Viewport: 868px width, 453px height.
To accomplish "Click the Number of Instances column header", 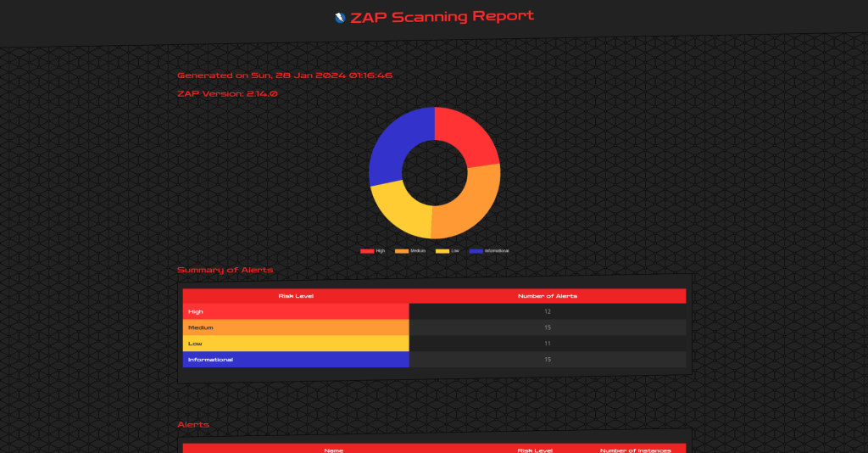I will coord(636,450).
